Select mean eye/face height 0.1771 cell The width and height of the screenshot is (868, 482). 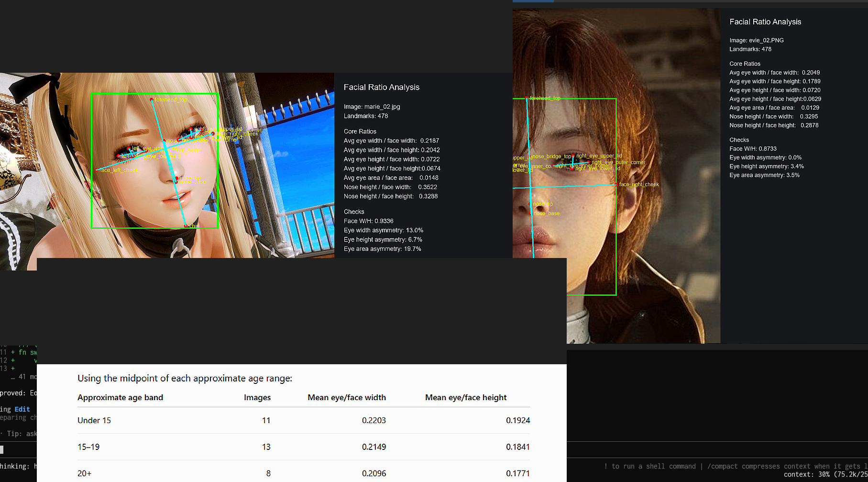pyautogui.click(x=518, y=473)
